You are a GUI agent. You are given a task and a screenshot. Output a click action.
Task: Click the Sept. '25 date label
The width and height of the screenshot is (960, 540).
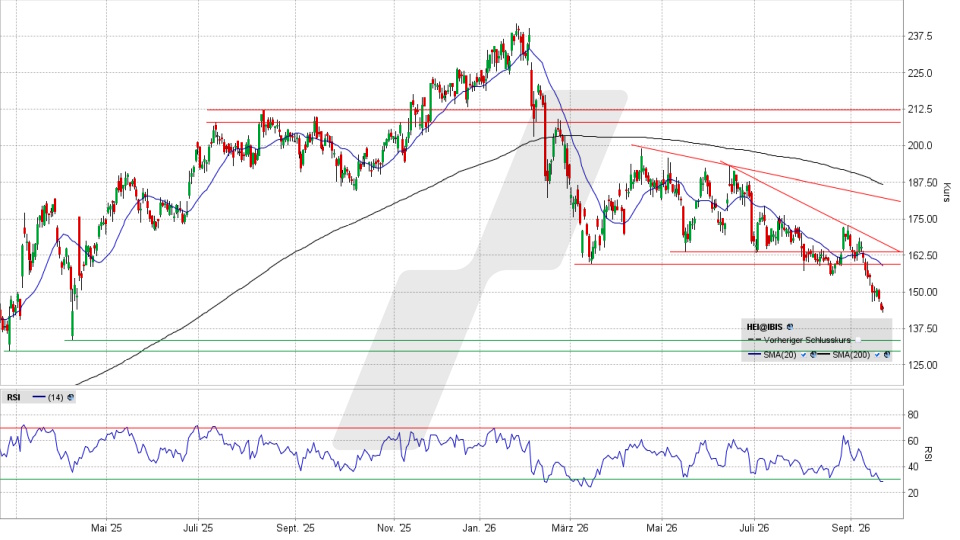point(295,528)
